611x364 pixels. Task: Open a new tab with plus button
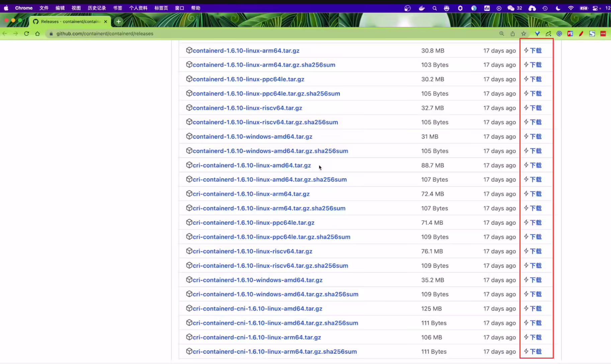coord(118,21)
